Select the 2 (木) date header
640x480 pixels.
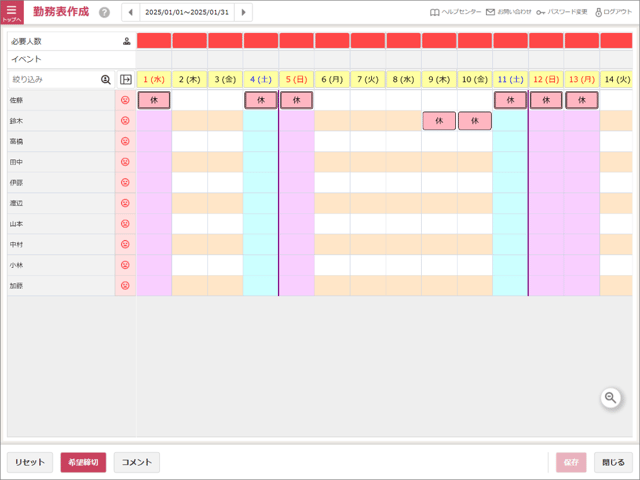[189, 80]
